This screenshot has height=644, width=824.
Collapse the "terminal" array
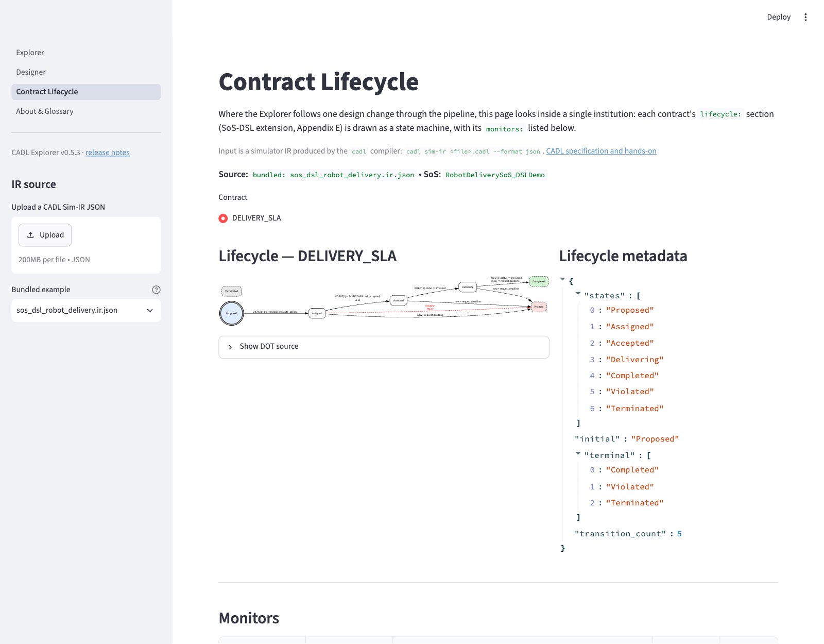(578, 453)
